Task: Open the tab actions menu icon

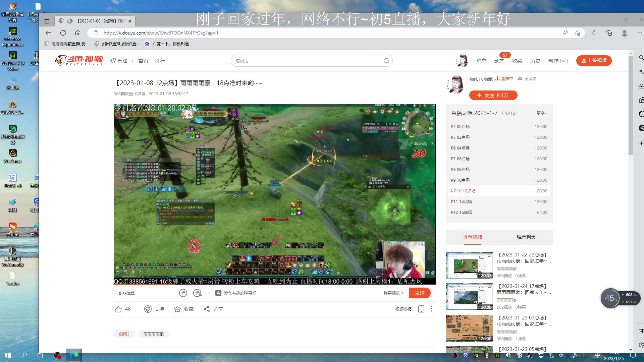Action: tap(47, 21)
